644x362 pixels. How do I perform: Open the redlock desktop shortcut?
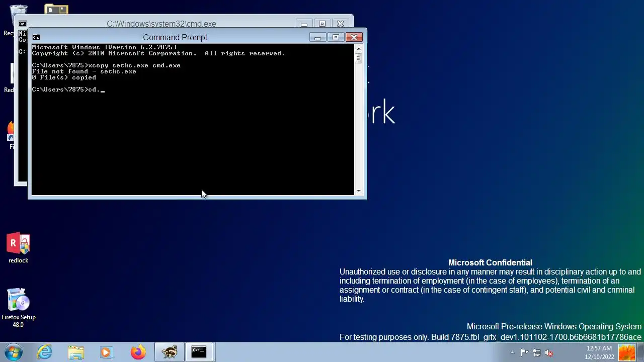18,248
